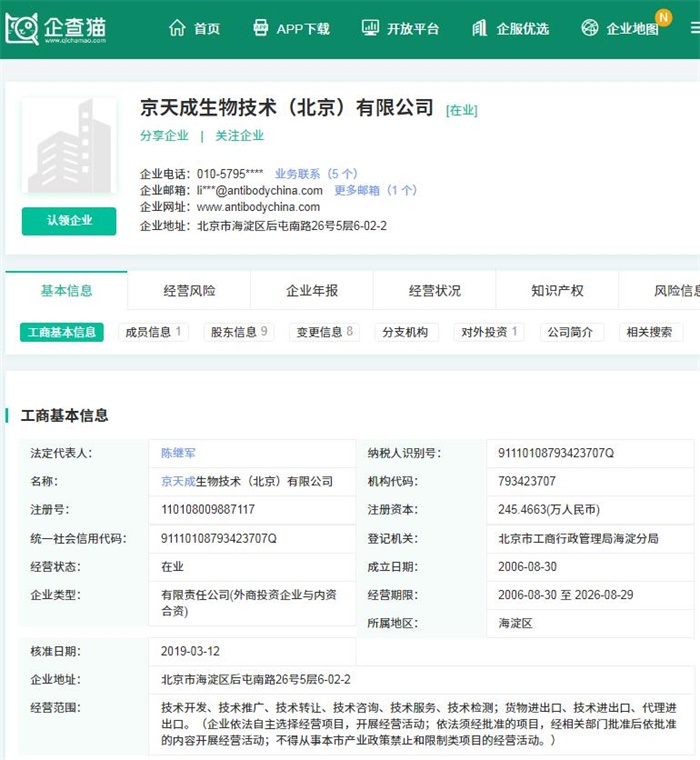Click 所属地区 value 海淀区

tap(515, 623)
